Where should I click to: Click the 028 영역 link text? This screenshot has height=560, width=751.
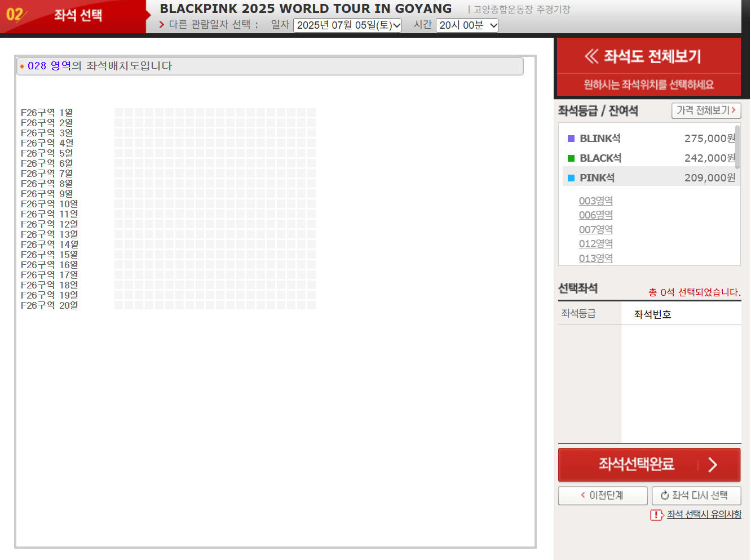[49, 66]
